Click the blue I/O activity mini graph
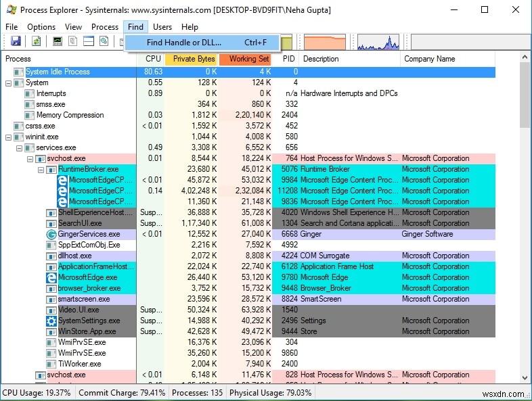The image size is (532, 401). [378, 42]
